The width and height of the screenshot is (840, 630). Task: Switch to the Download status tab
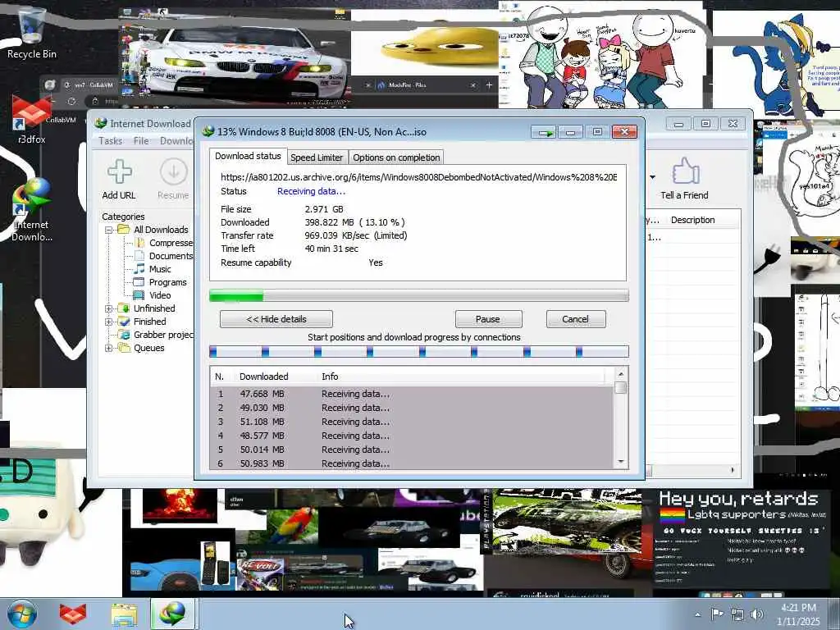click(248, 156)
